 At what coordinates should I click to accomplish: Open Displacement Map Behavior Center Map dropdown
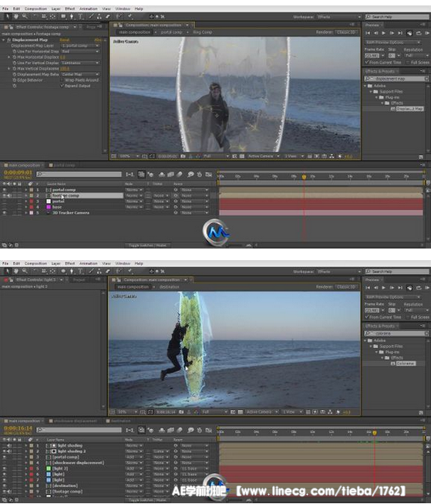80,74
